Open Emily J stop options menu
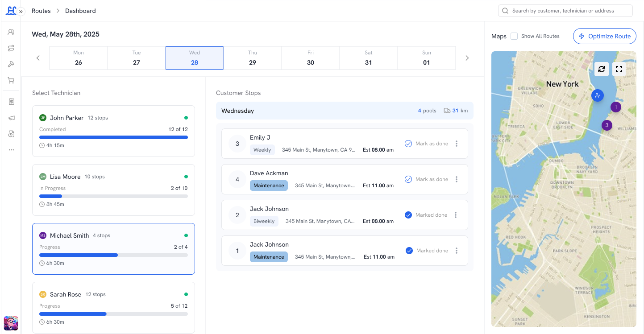644x334 pixels. pyautogui.click(x=457, y=144)
